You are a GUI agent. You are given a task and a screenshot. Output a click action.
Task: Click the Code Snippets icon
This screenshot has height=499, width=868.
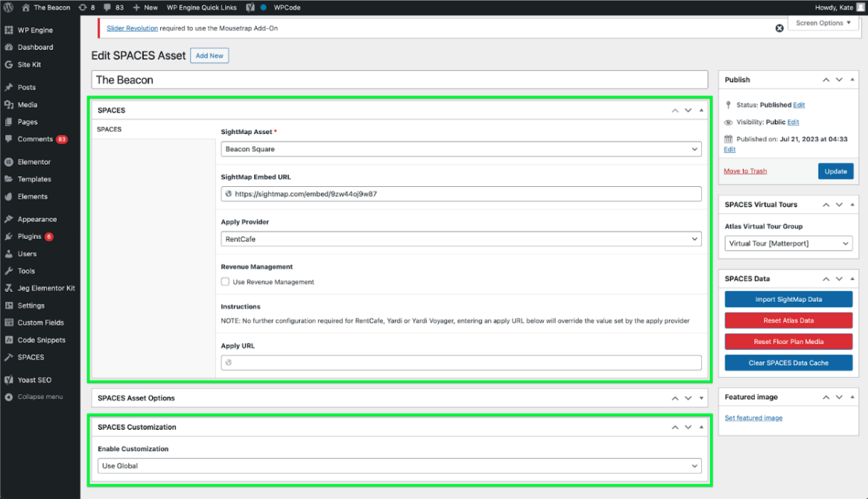point(9,340)
